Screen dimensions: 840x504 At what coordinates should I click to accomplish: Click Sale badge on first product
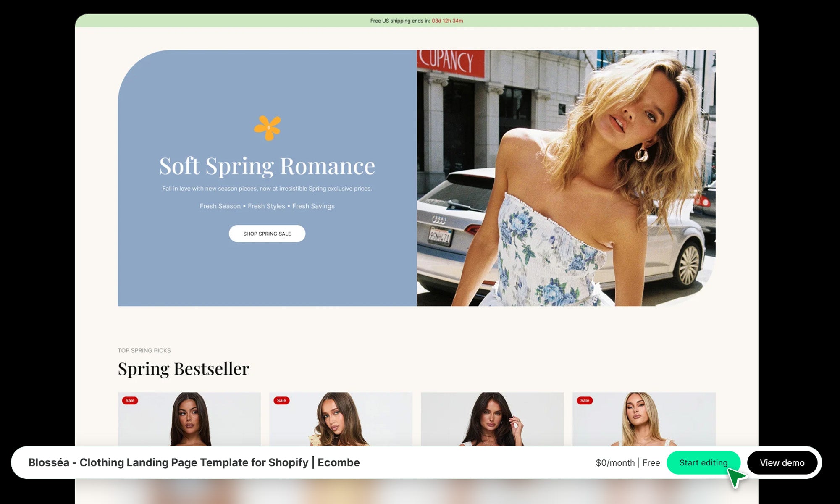point(130,400)
